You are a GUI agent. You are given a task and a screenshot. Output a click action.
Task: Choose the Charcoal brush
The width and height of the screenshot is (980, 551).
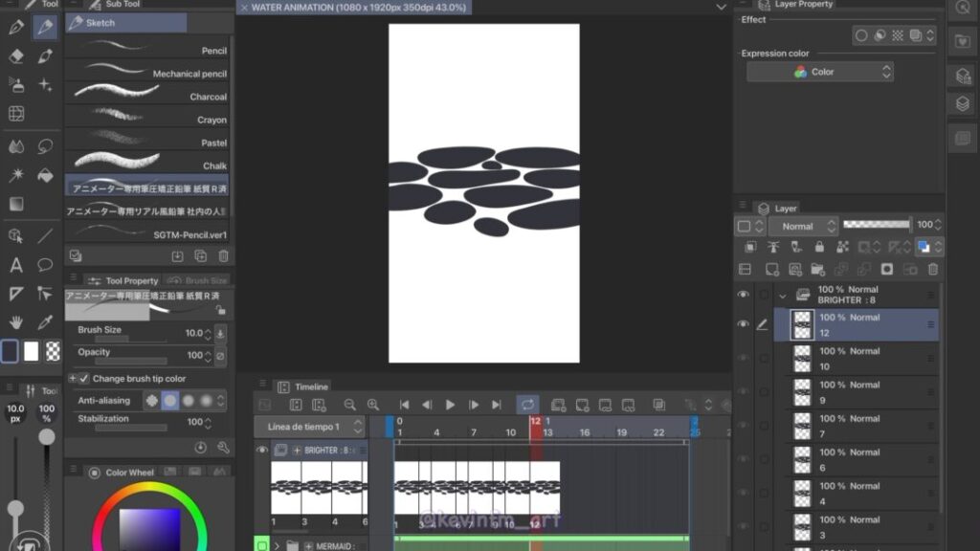146,94
